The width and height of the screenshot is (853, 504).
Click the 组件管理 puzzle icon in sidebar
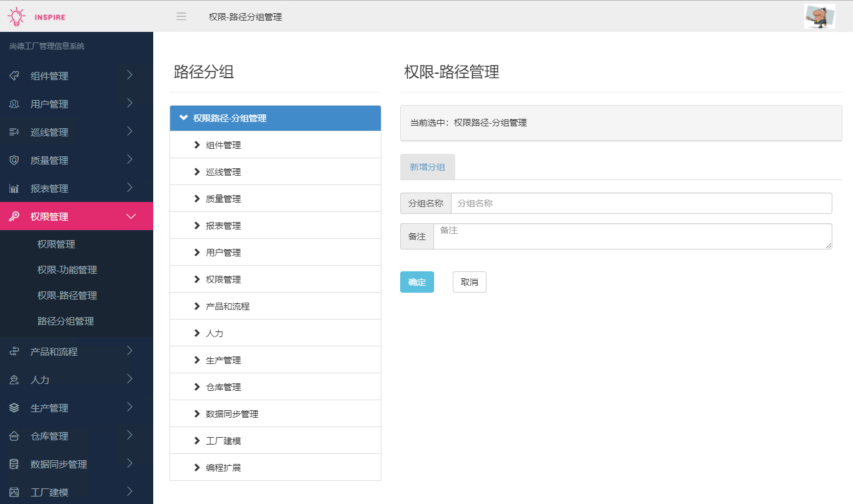pos(14,76)
